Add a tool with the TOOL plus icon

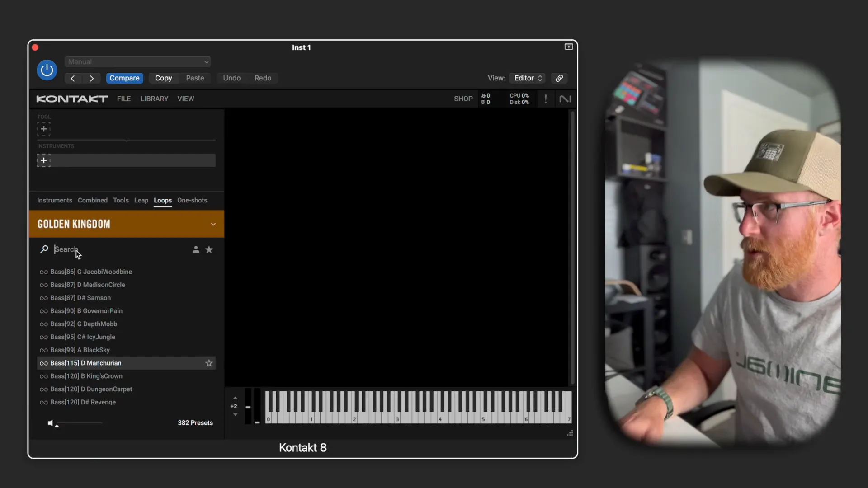[x=44, y=129]
